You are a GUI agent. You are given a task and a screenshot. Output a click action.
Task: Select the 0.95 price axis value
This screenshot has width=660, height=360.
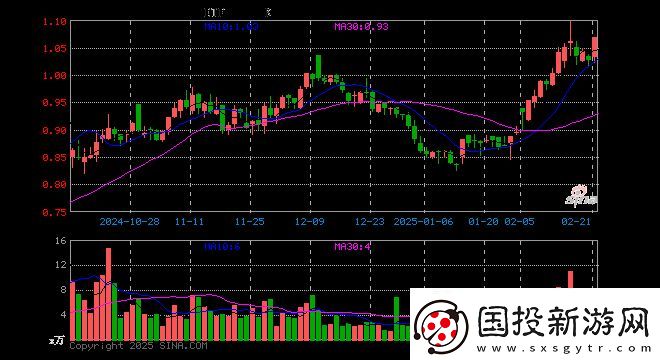pyautogui.click(x=55, y=103)
